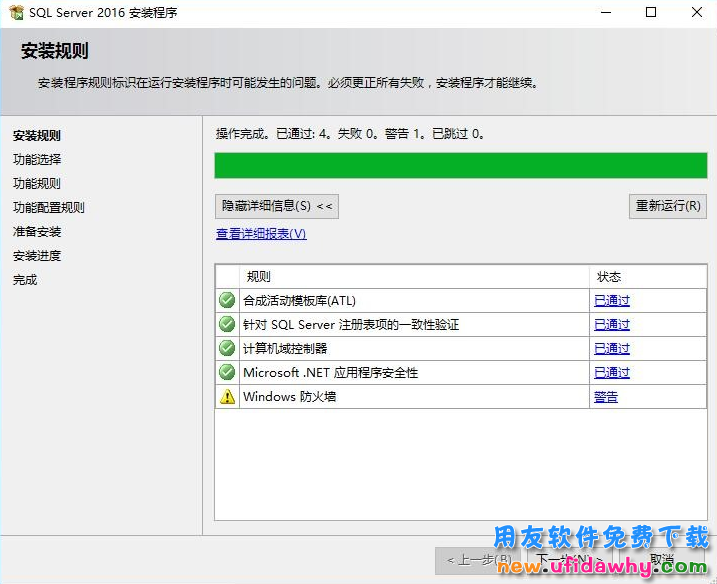Click yellow warning icon beside Windows 防火墙

click(x=227, y=396)
